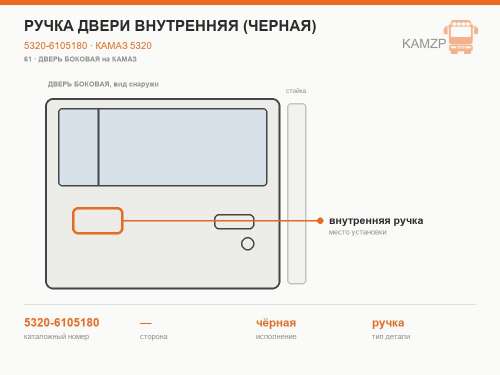Click the "сторона" caption
The width and height of the screenshot is (500, 375).
point(154,337)
